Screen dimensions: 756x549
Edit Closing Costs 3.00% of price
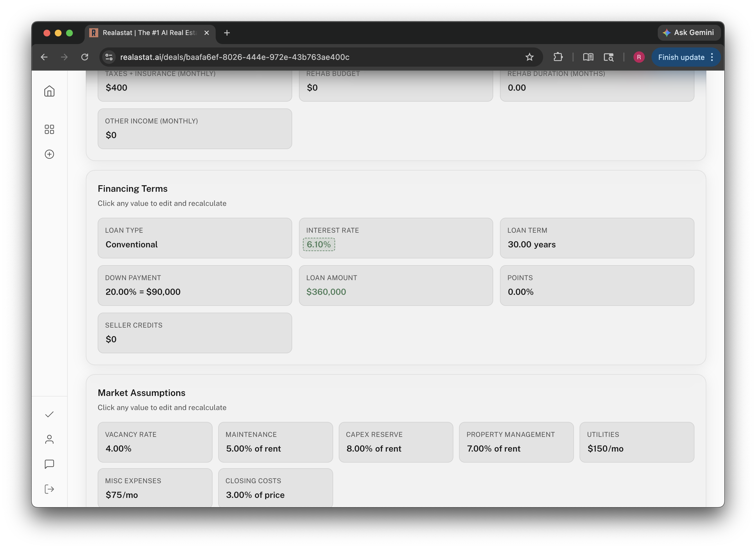255,495
